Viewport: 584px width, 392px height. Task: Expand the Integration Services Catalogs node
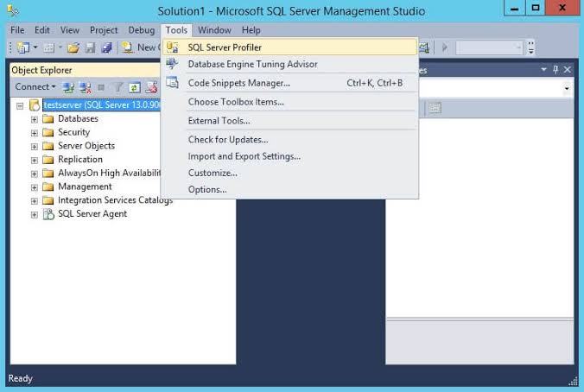(35, 201)
